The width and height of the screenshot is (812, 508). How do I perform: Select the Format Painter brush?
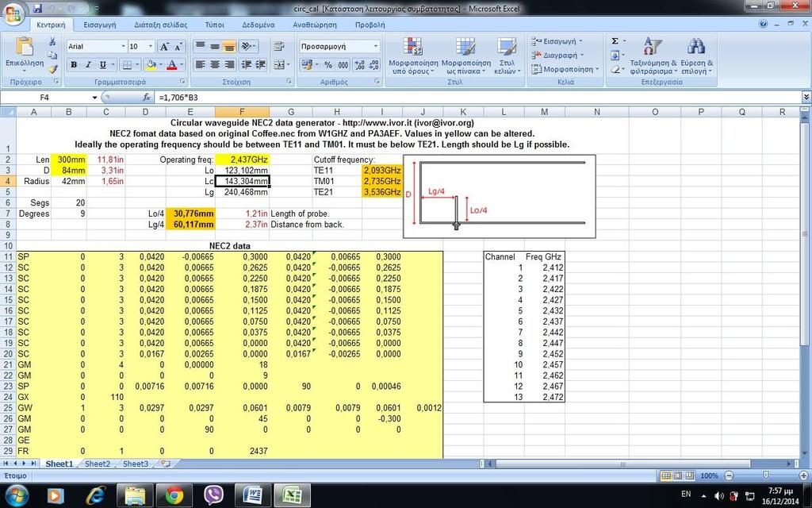point(52,68)
